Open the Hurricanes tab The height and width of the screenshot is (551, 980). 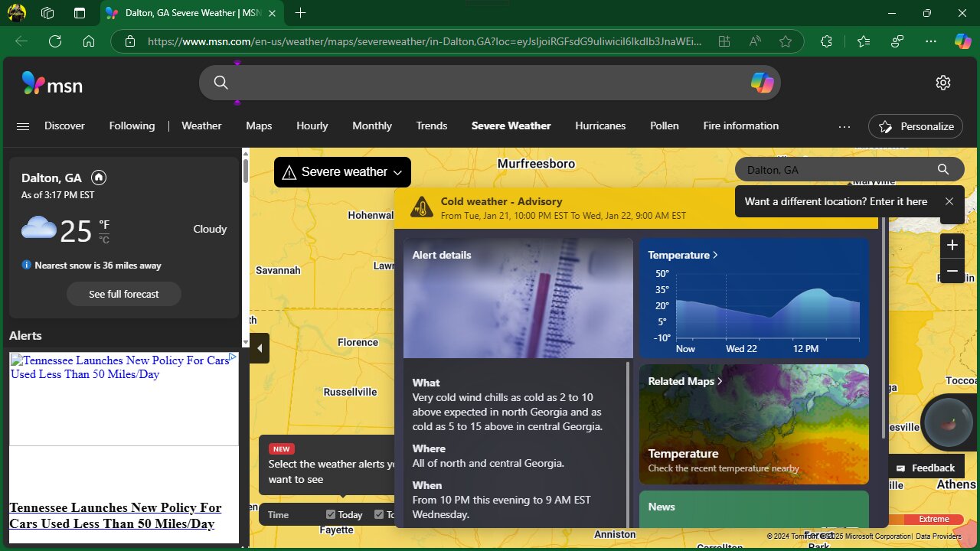tap(600, 126)
